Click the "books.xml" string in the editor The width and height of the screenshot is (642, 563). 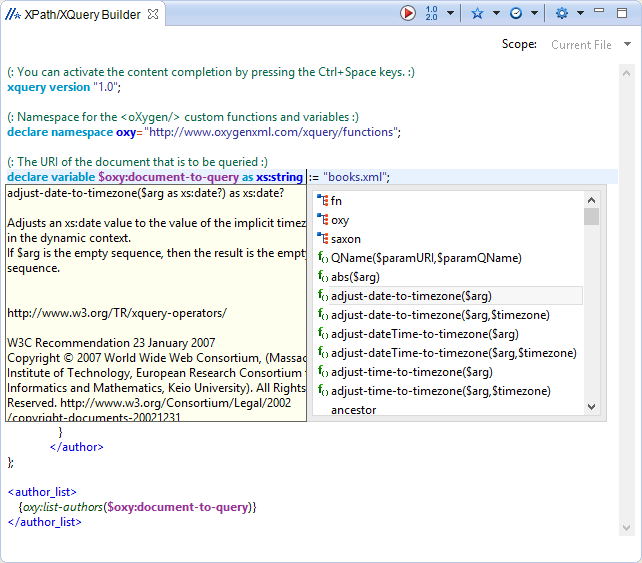(x=355, y=177)
